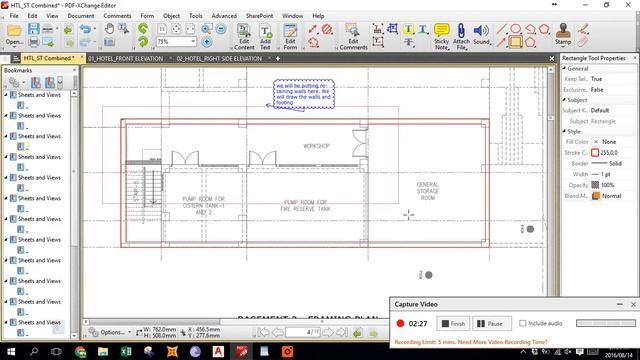The height and width of the screenshot is (360, 640).
Task: Go to the next page arrow
Action: (328, 333)
